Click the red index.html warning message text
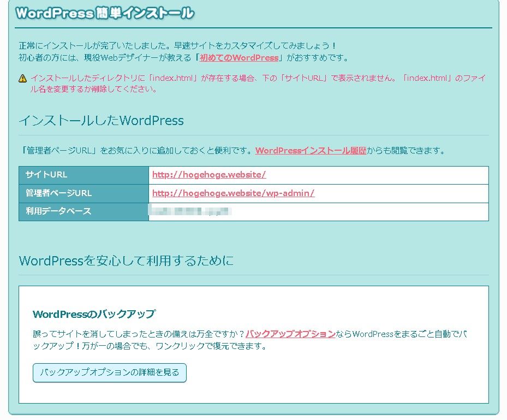The image size is (507, 420). point(257,79)
